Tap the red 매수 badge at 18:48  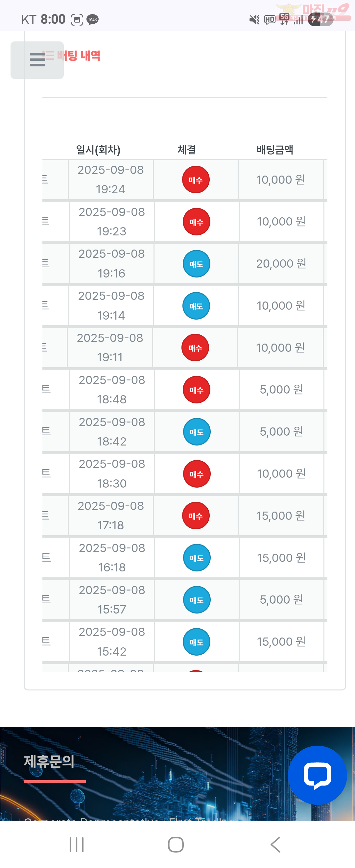[196, 390]
